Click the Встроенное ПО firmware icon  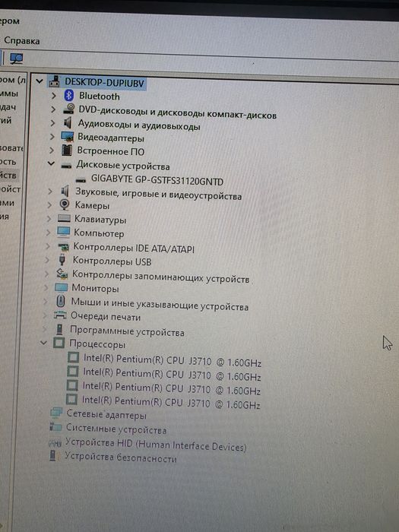click(67, 150)
